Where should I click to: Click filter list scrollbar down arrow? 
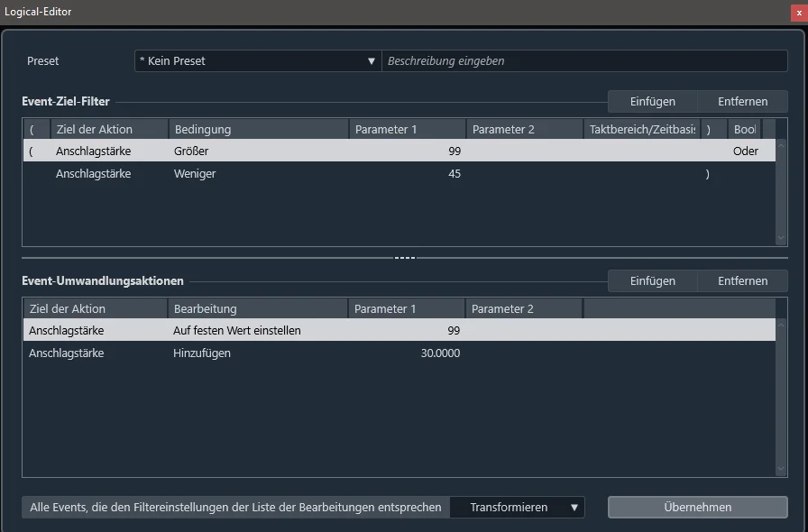[781, 238]
